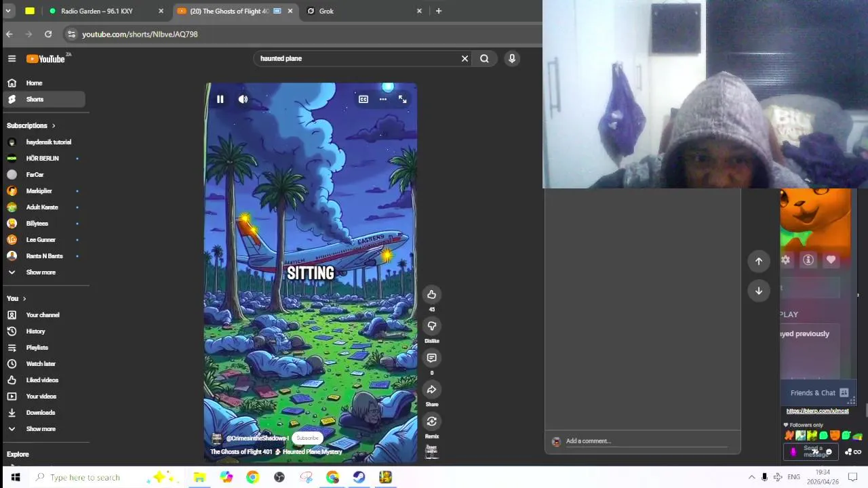Submit search with magnifier button
The image size is (868, 488).
484,58
